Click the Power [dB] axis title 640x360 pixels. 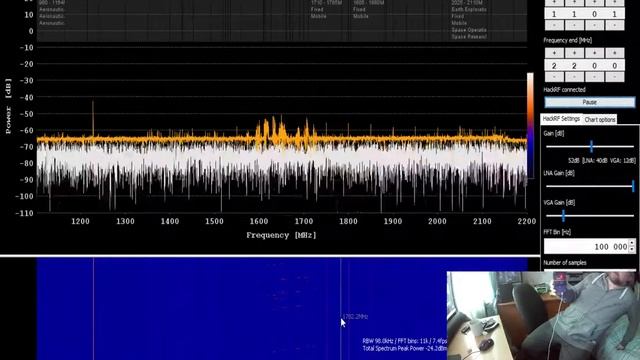(x=8, y=106)
